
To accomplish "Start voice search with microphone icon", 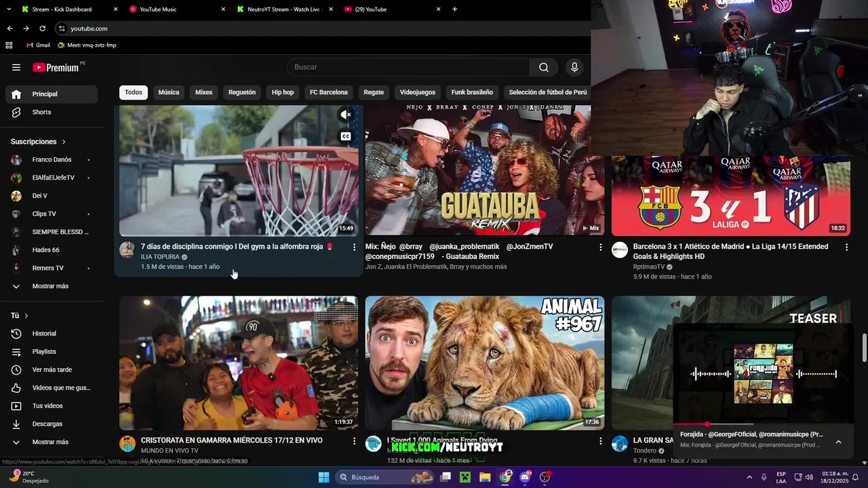I will pyautogui.click(x=574, y=67).
